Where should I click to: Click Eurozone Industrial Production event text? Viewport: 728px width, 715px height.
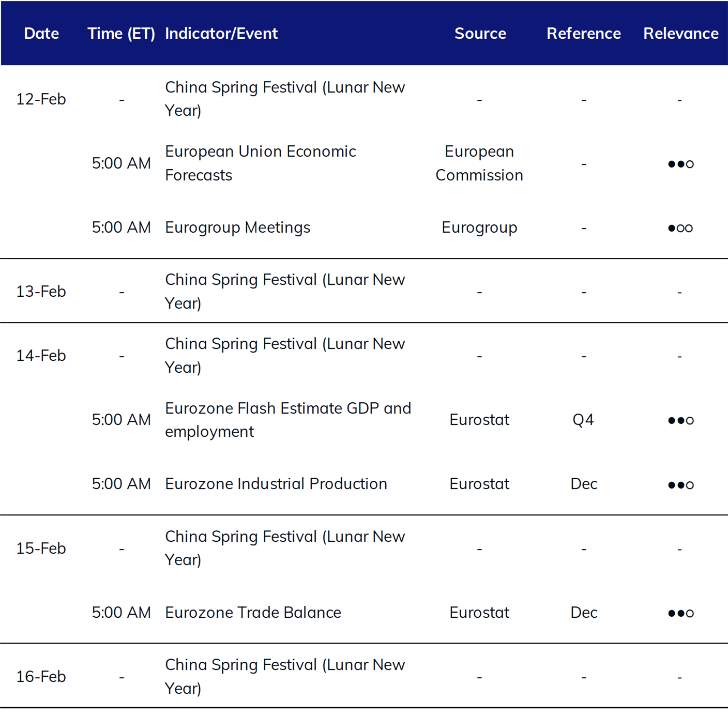(276, 484)
